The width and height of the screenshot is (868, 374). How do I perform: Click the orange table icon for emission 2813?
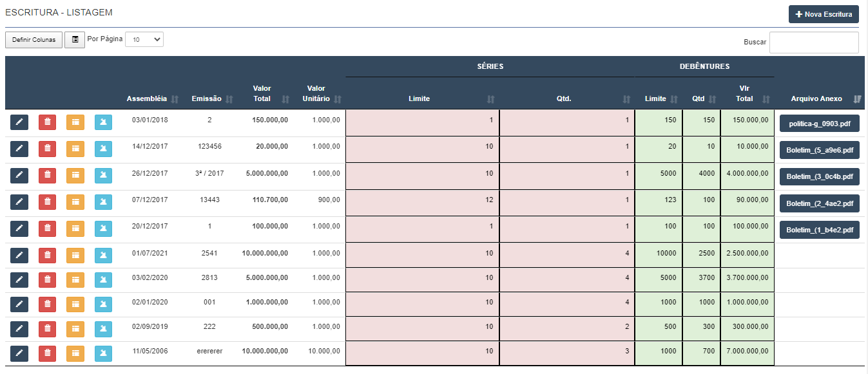pos(75,279)
